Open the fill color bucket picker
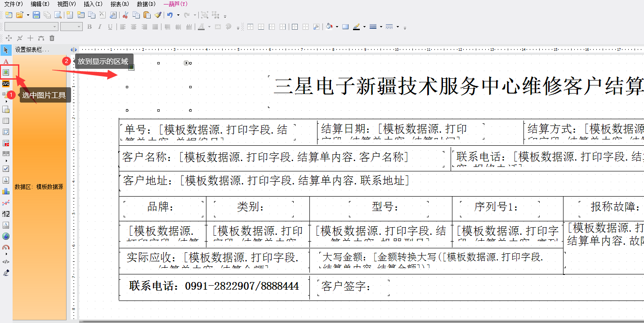 329,27
